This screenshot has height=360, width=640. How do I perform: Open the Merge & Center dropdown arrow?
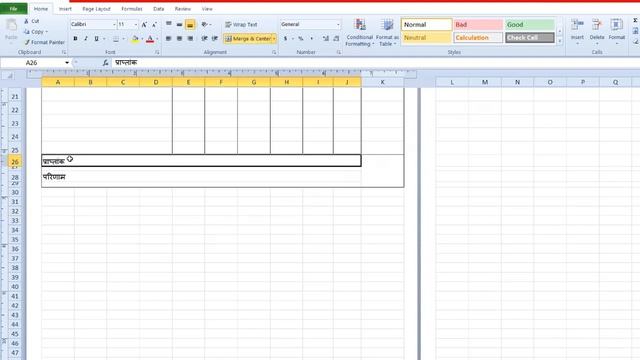(x=274, y=38)
